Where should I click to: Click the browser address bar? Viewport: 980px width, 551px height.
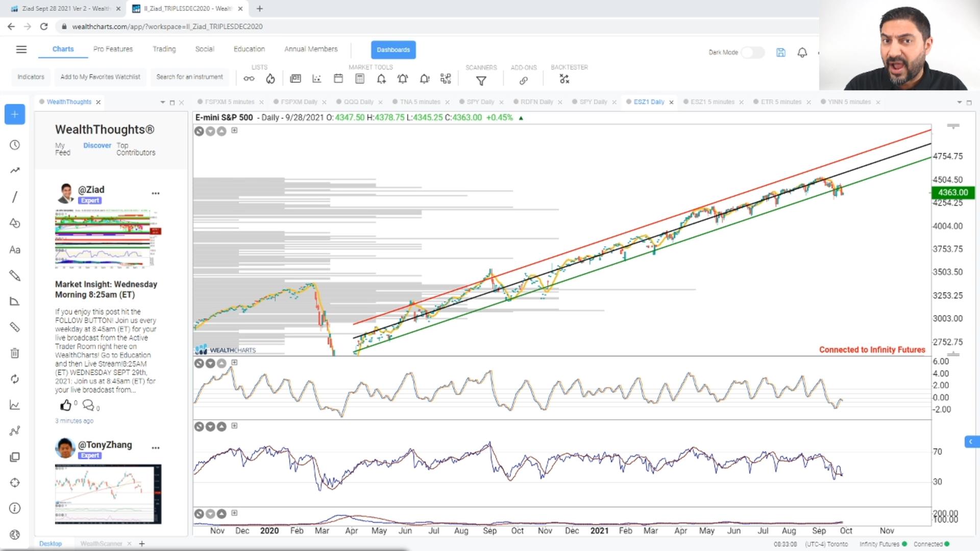439,27
